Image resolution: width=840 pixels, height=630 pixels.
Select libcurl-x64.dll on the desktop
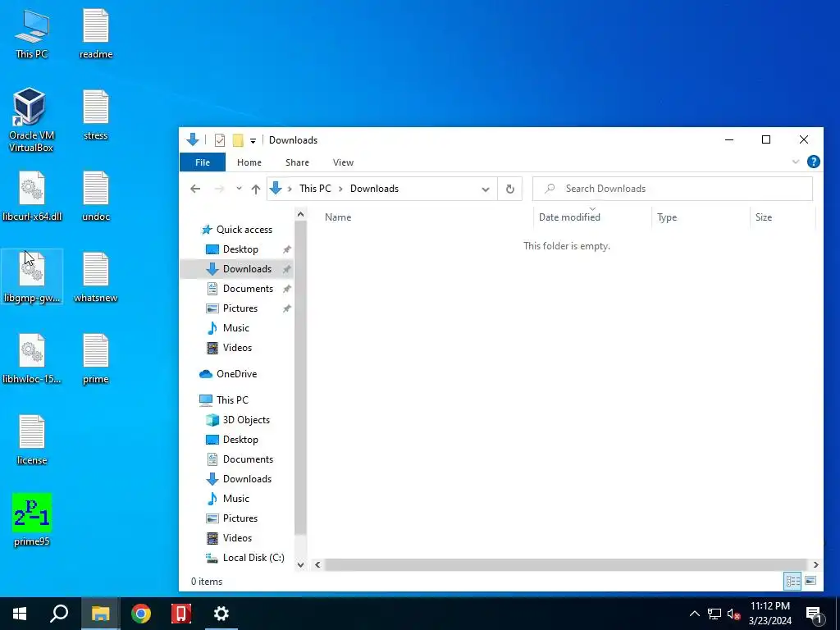32,196
